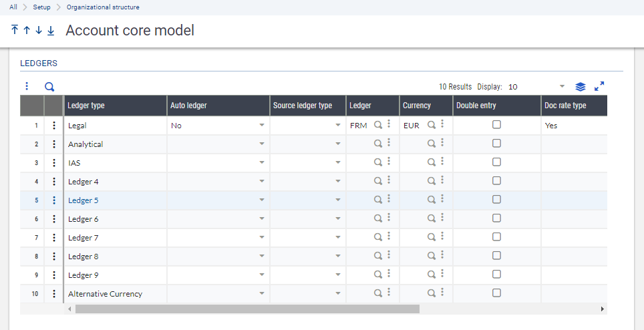Click the horizontal scrollbar thumb
Screen dimensions: 644x330
point(247,309)
